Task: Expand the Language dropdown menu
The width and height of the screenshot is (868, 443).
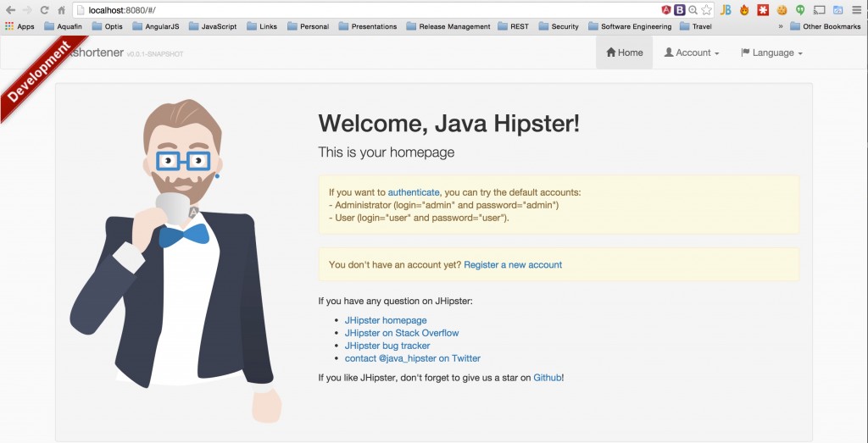Action: (x=771, y=53)
